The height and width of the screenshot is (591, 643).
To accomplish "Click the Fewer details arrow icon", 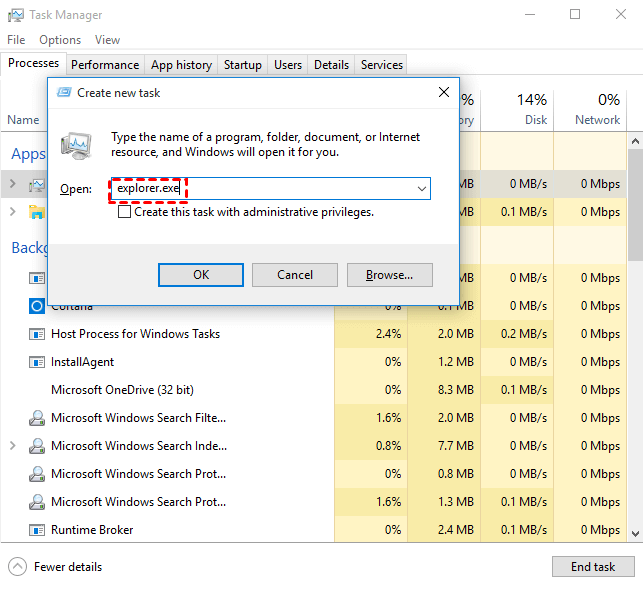I will click(17, 567).
